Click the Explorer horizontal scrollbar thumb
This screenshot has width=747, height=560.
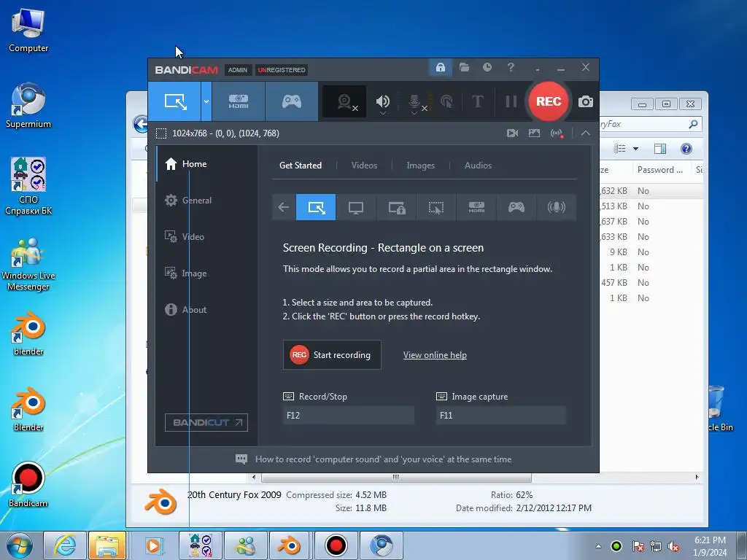(396, 477)
